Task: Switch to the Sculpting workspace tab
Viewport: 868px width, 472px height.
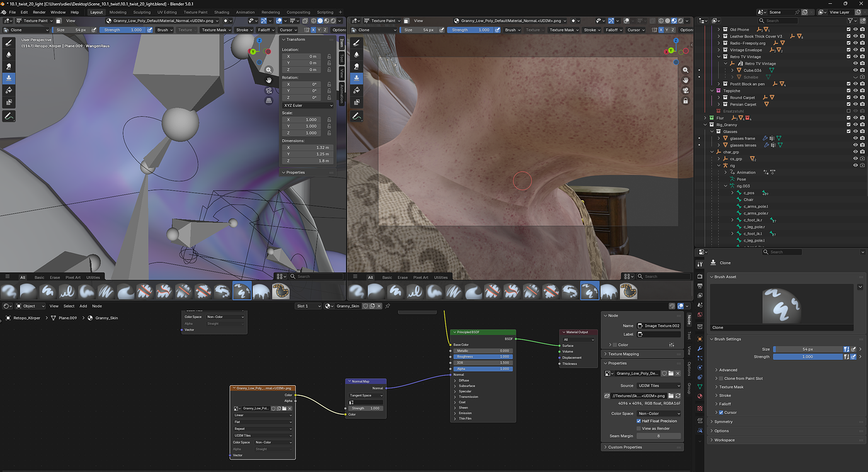Action: pos(142,12)
